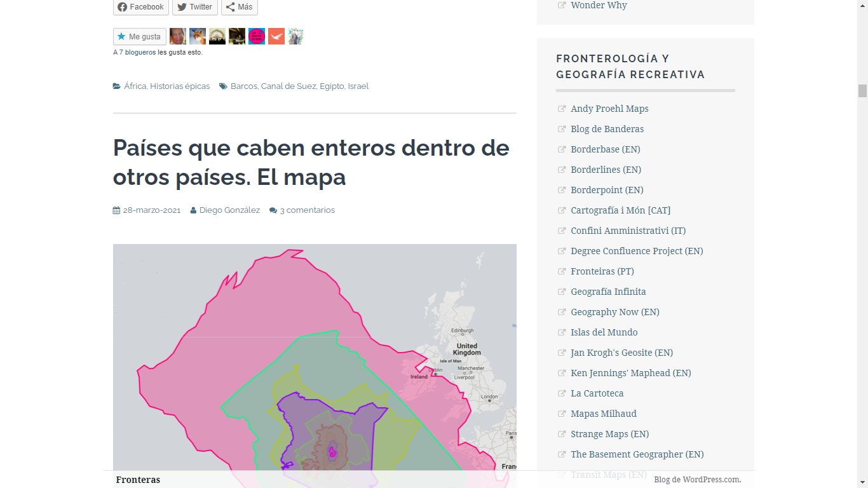Open the Egipto tag

click(x=332, y=86)
